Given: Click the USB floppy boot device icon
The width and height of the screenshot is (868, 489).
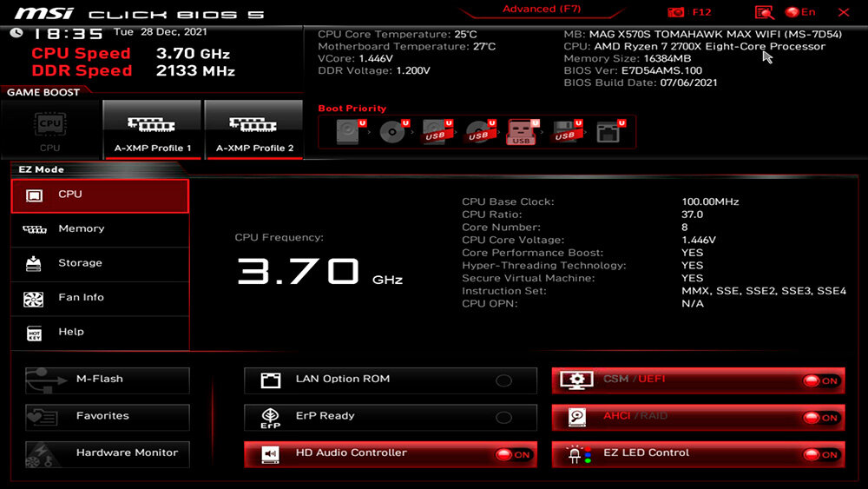Looking at the screenshot, I should 566,132.
